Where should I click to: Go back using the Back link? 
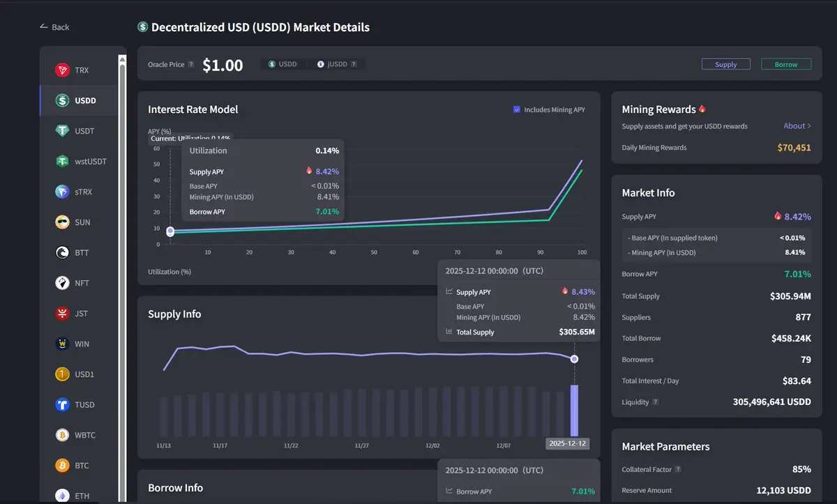pyautogui.click(x=54, y=27)
